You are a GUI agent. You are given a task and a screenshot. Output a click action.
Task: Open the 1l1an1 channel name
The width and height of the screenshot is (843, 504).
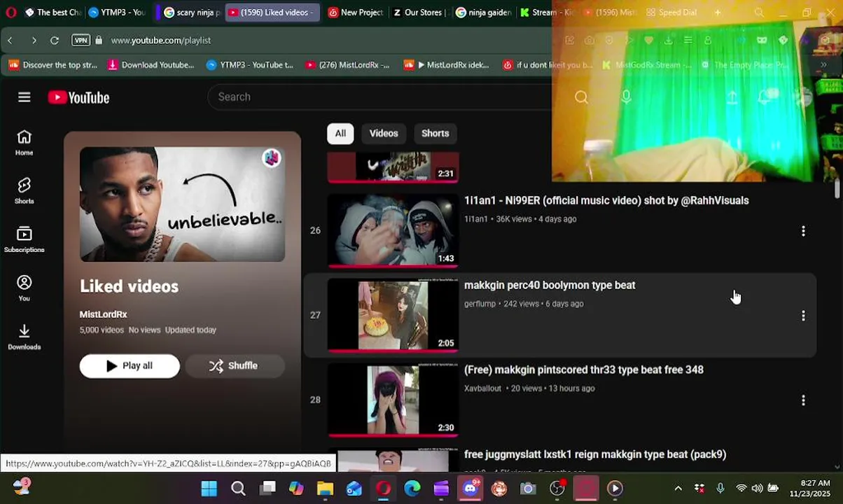(x=476, y=219)
